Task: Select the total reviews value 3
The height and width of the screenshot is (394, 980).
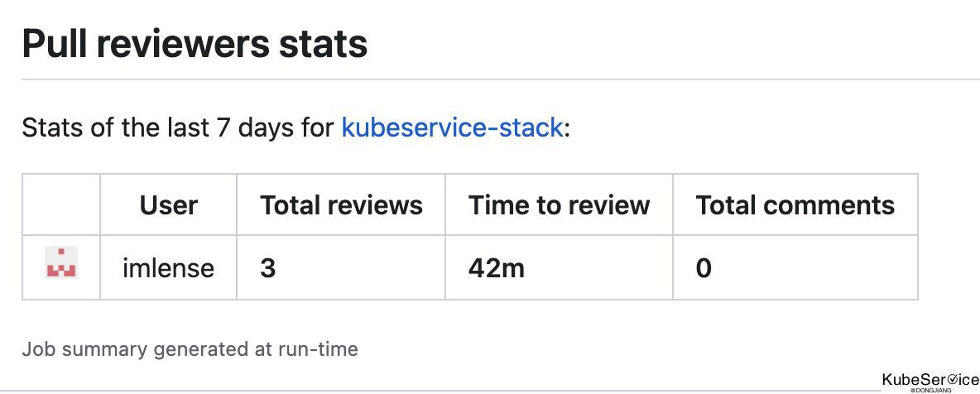Action: [268, 268]
